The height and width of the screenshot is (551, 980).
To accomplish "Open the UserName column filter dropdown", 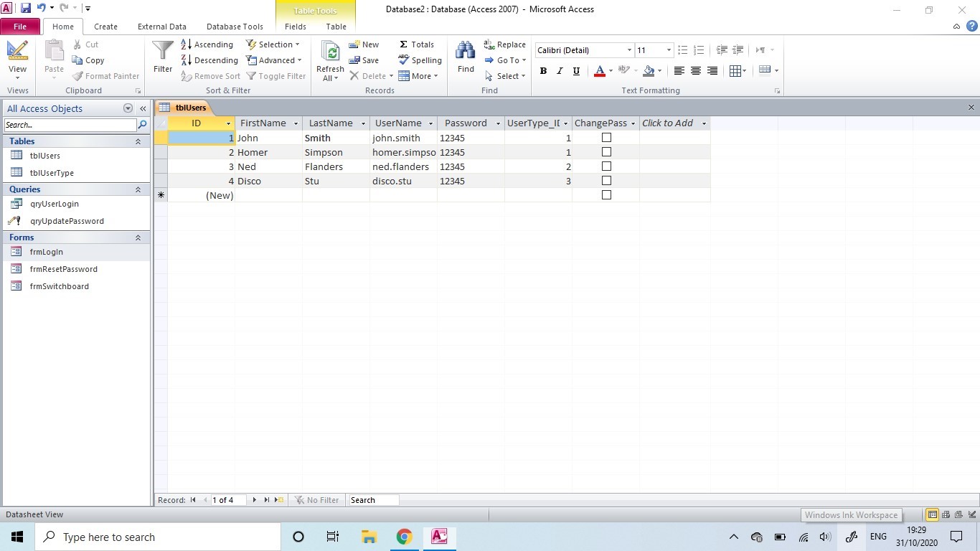I will [430, 123].
